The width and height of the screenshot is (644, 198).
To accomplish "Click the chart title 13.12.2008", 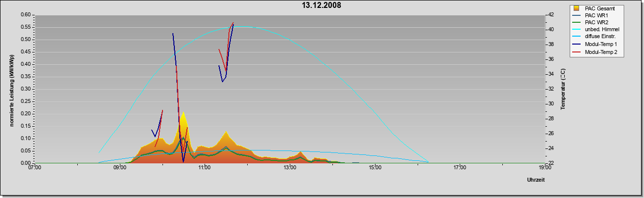I will point(322,5).
